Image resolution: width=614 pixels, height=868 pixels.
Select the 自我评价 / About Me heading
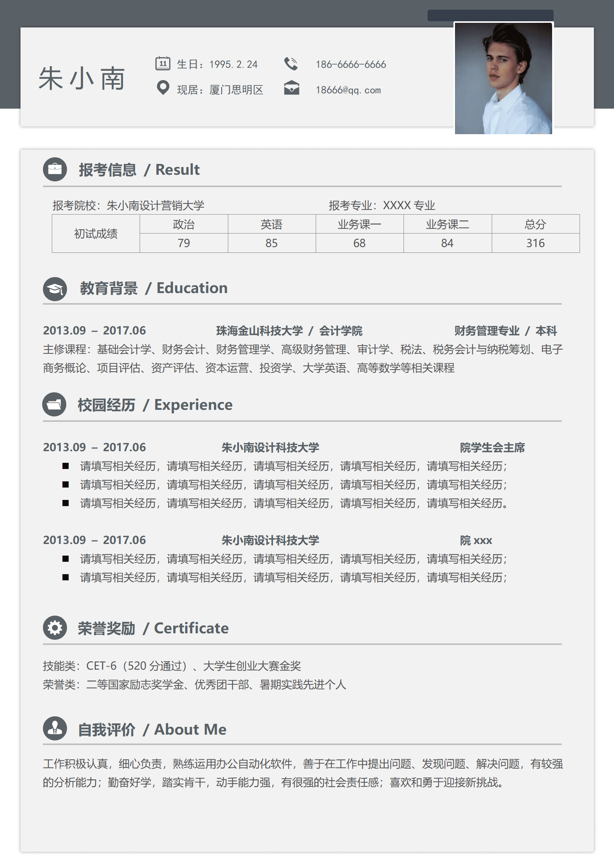(152, 730)
